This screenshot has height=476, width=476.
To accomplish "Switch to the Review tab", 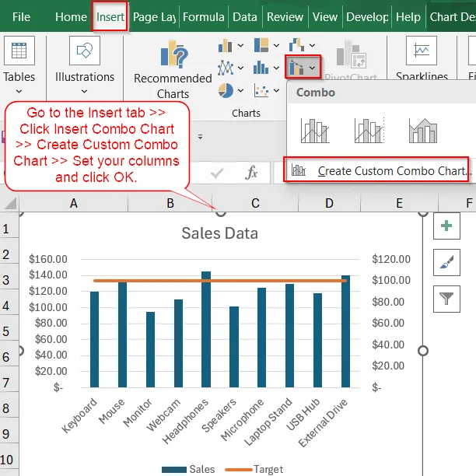I will [x=285, y=17].
